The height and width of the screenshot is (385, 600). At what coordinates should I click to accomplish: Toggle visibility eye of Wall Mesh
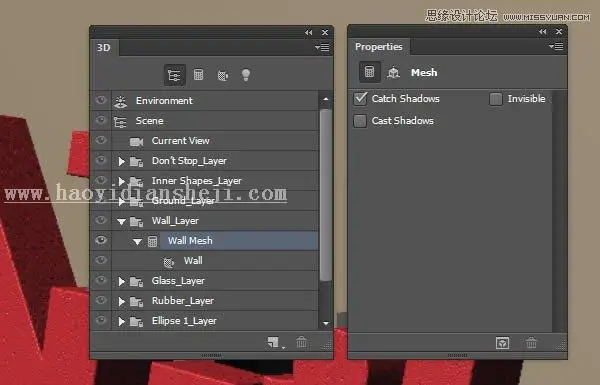pyautogui.click(x=101, y=240)
